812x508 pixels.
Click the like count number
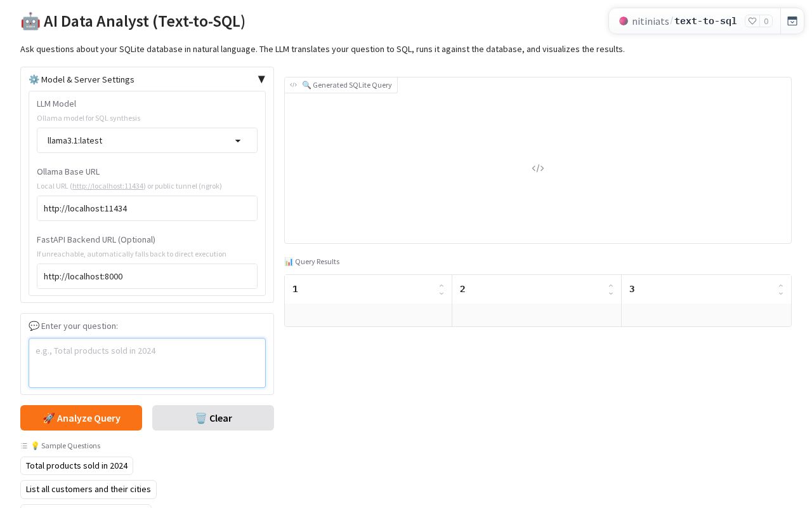click(x=766, y=21)
